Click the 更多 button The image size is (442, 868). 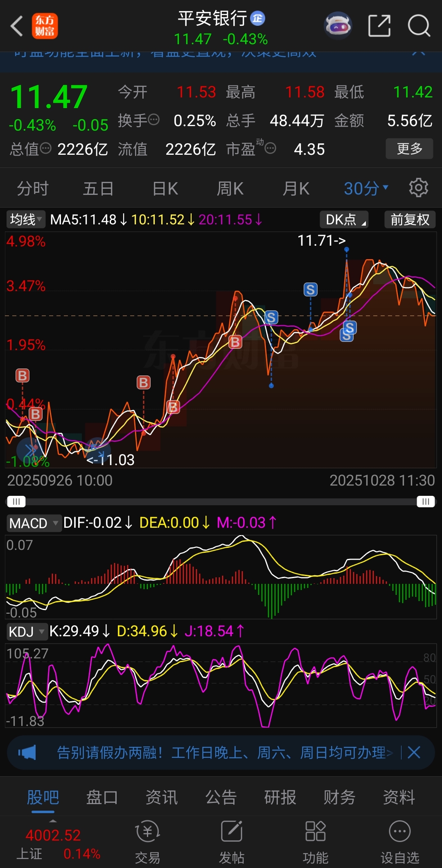tap(410, 148)
